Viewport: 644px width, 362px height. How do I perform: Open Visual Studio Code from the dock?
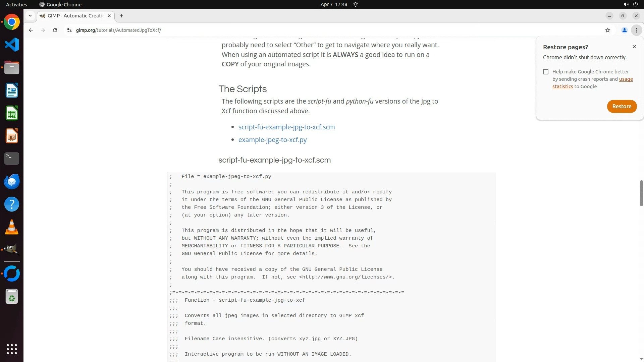[12, 45]
